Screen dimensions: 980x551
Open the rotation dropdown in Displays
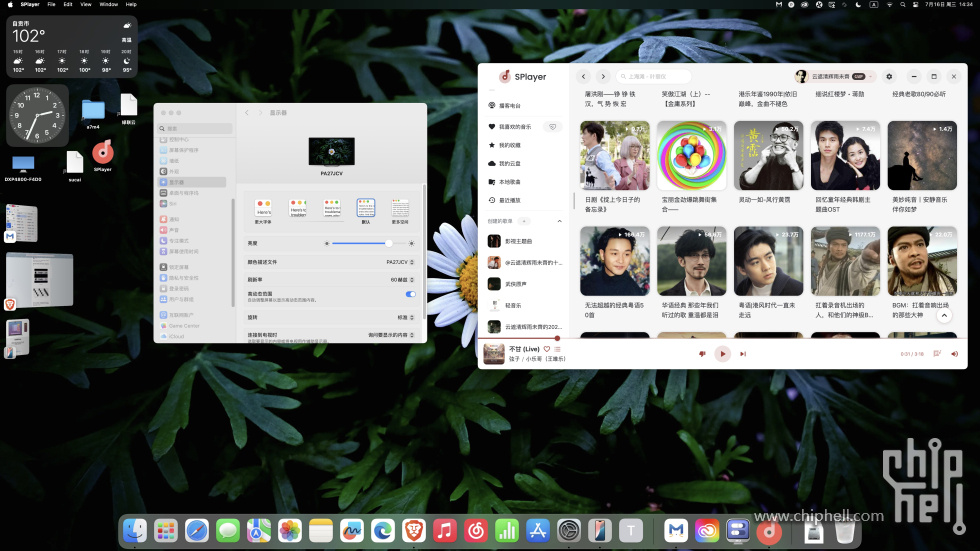[x=406, y=317]
